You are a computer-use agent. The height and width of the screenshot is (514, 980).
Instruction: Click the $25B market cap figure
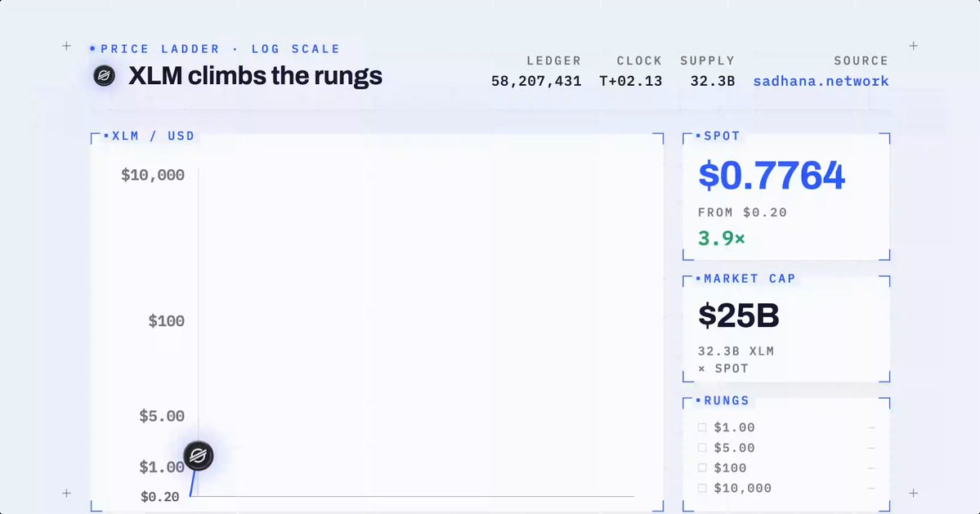pos(739,315)
